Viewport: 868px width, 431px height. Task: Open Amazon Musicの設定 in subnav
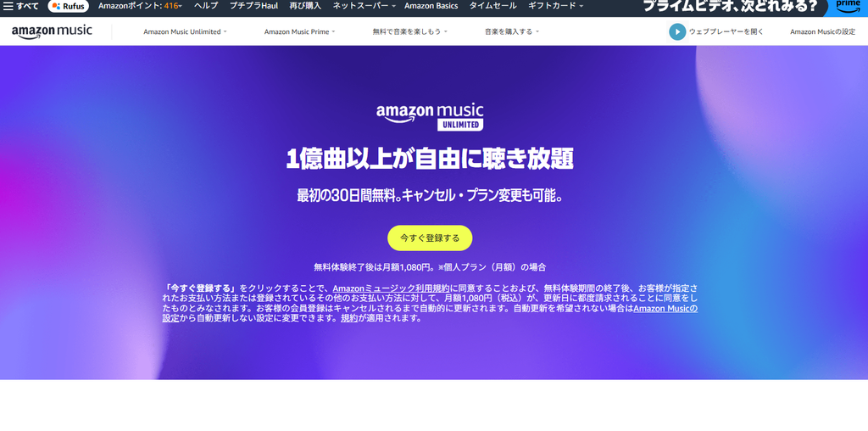(x=822, y=31)
